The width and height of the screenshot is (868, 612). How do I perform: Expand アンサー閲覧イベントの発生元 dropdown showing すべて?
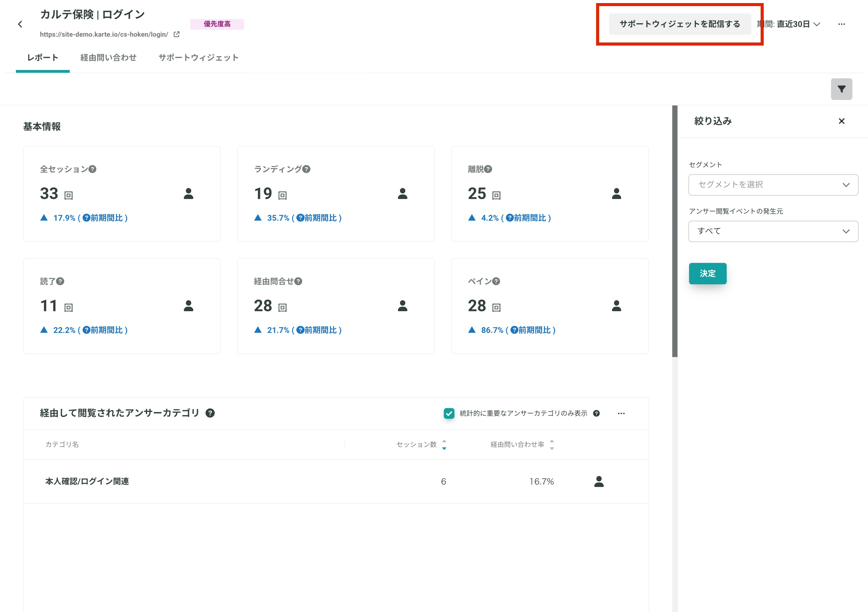(773, 231)
